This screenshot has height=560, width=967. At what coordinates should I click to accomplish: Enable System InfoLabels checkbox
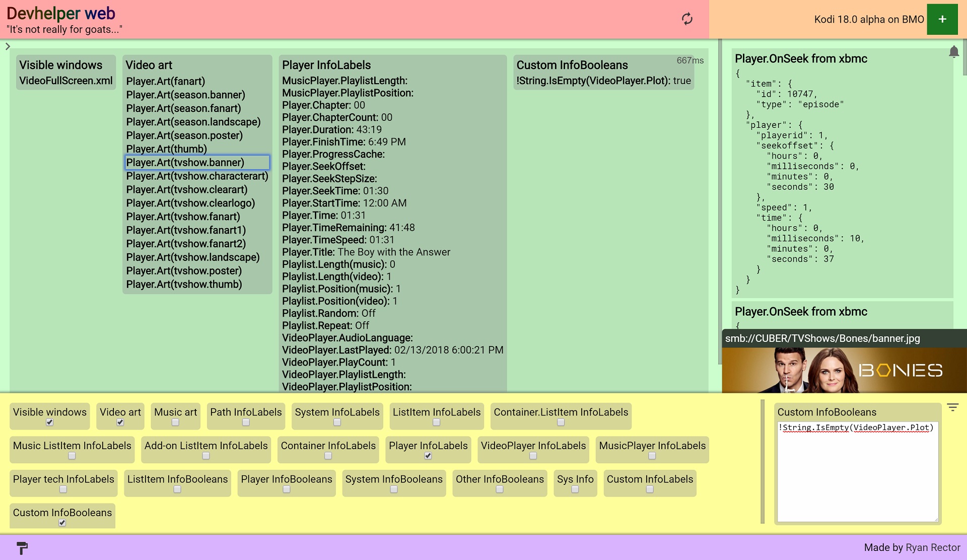pos(337,423)
